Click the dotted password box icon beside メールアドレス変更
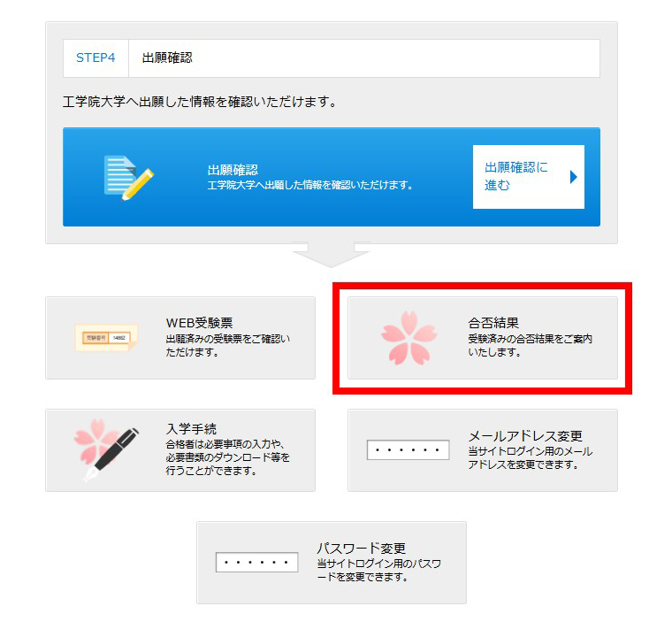Viewport: 672px width, 637px height. click(x=408, y=450)
